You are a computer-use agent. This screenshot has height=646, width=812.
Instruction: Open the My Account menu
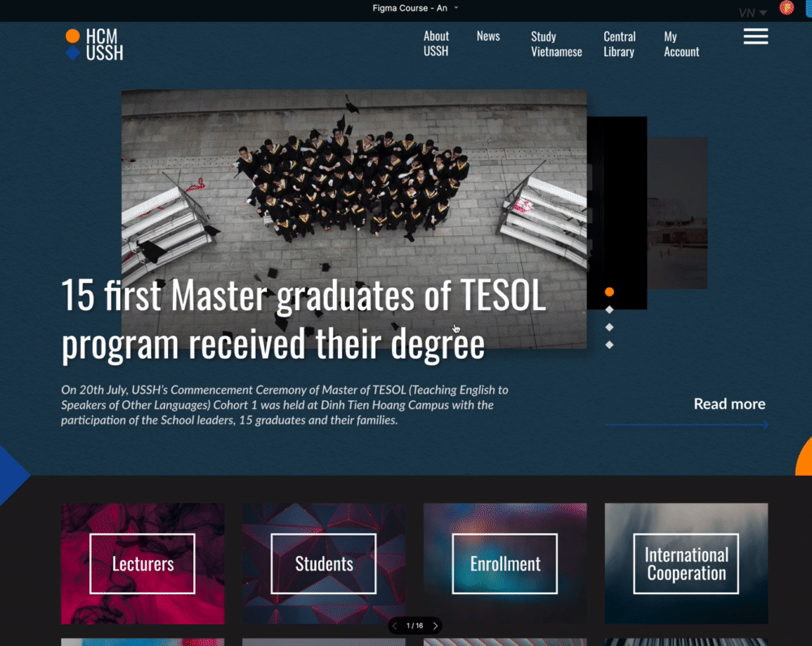(680, 44)
